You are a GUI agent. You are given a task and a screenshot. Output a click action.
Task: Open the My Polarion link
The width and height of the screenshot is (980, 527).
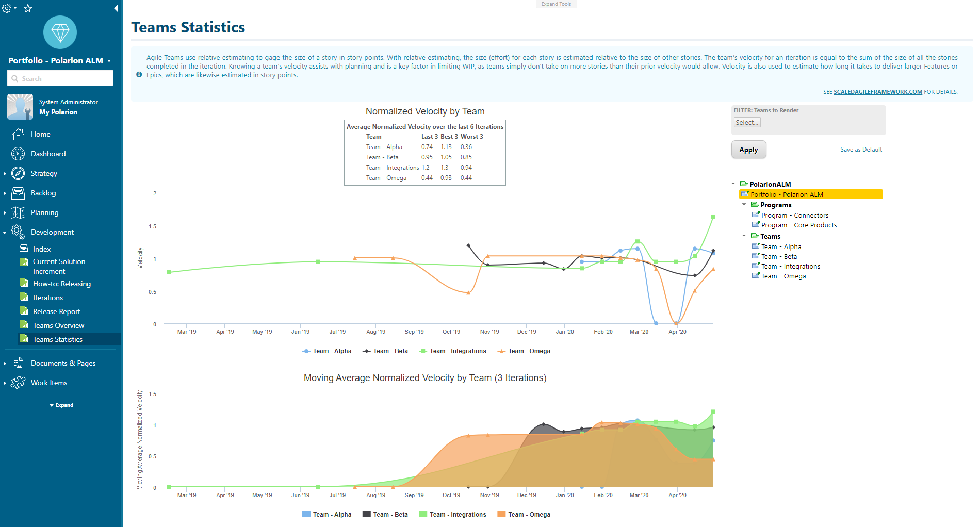pyautogui.click(x=58, y=112)
